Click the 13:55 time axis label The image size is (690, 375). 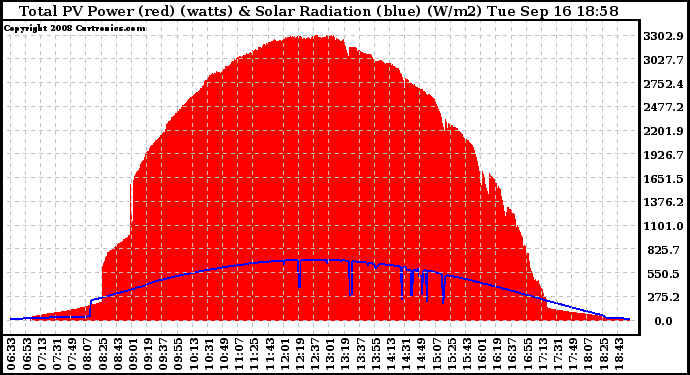[375, 353]
